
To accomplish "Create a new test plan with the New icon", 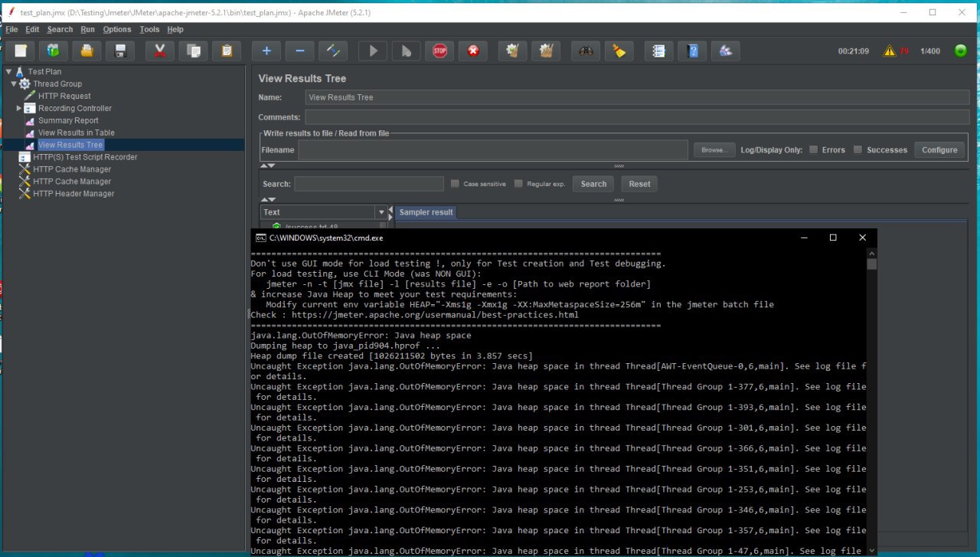I will click(x=21, y=51).
